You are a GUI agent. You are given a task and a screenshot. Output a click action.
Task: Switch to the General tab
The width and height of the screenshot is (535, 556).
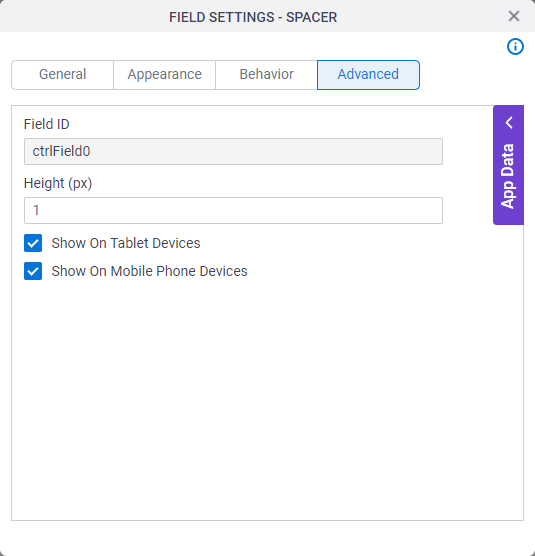[62, 75]
